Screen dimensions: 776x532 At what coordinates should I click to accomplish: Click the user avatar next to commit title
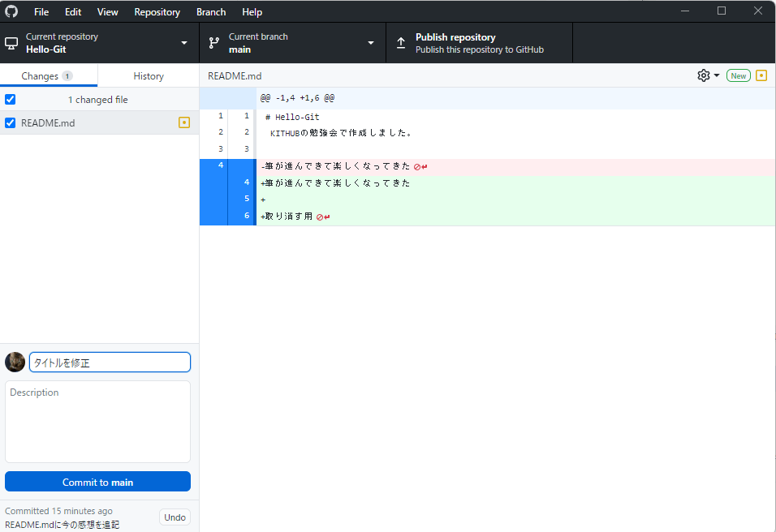[15, 362]
